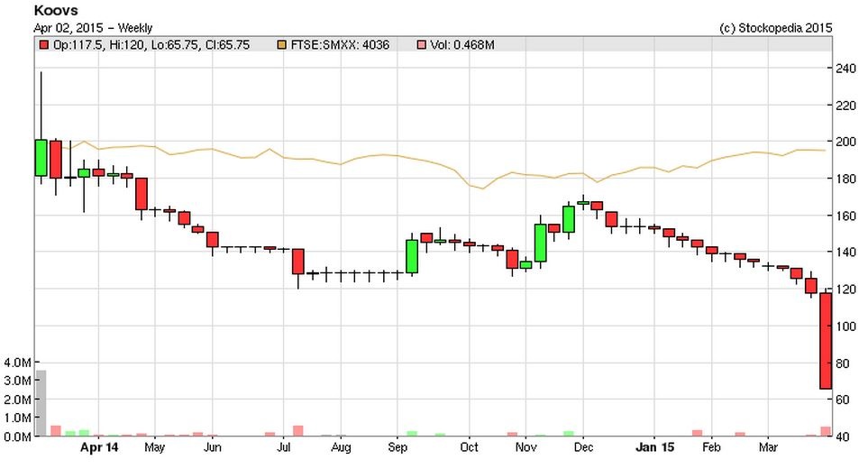This screenshot has height=469, width=868.
Task: Click the pink Vol legend swatch
Action: coord(421,45)
